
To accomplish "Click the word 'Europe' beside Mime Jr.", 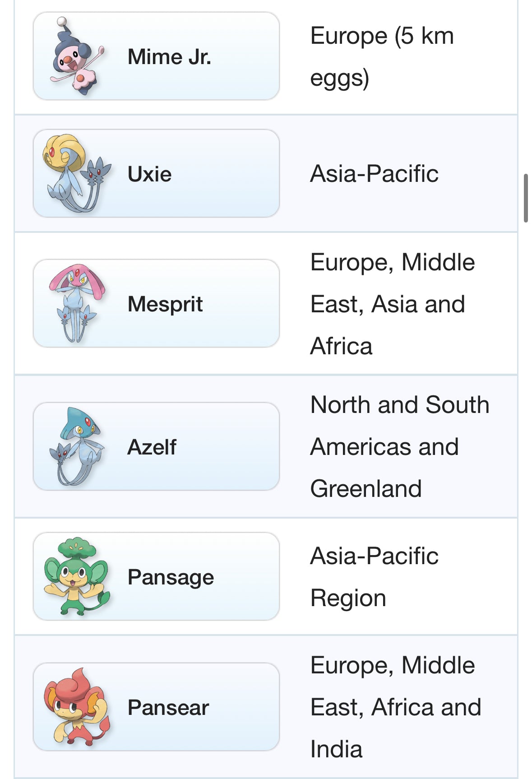I will click(x=349, y=36).
